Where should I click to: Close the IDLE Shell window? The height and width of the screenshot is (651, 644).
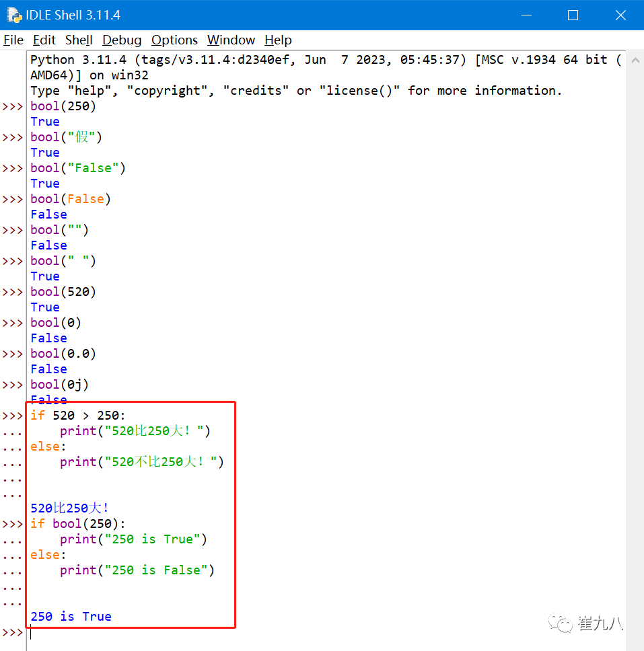click(620, 15)
